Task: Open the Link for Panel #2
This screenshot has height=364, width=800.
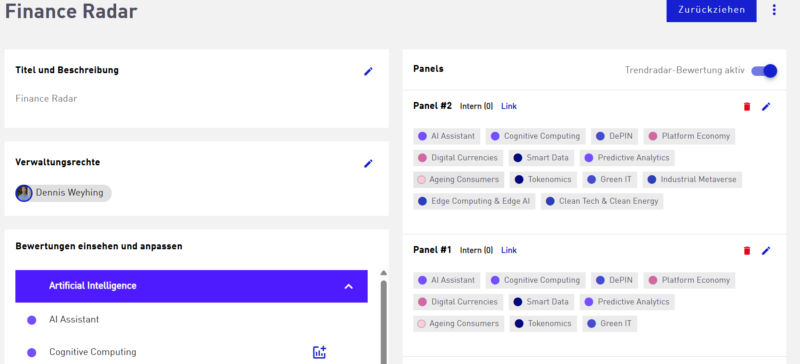Action: coord(509,106)
